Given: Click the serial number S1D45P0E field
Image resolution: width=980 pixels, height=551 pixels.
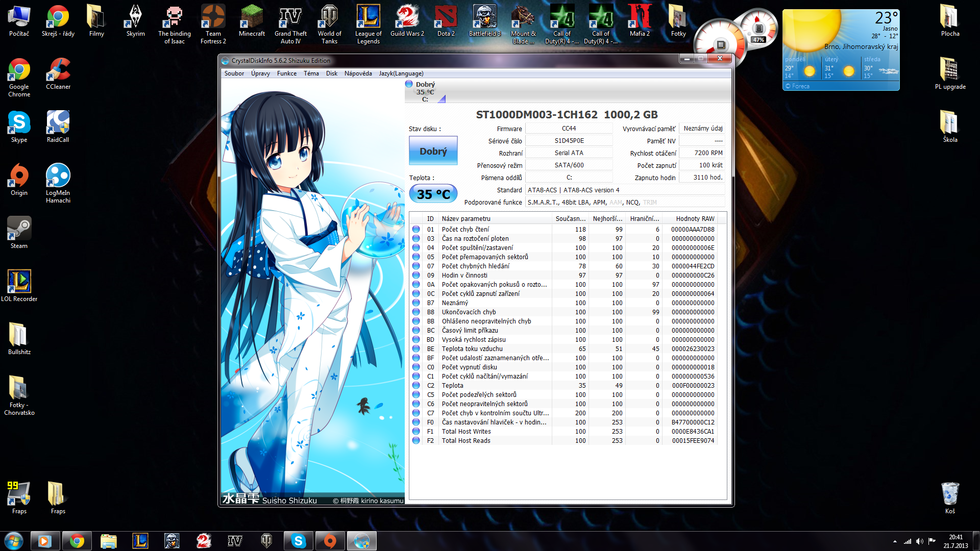Looking at the screenshot, I should click(569, 141).
